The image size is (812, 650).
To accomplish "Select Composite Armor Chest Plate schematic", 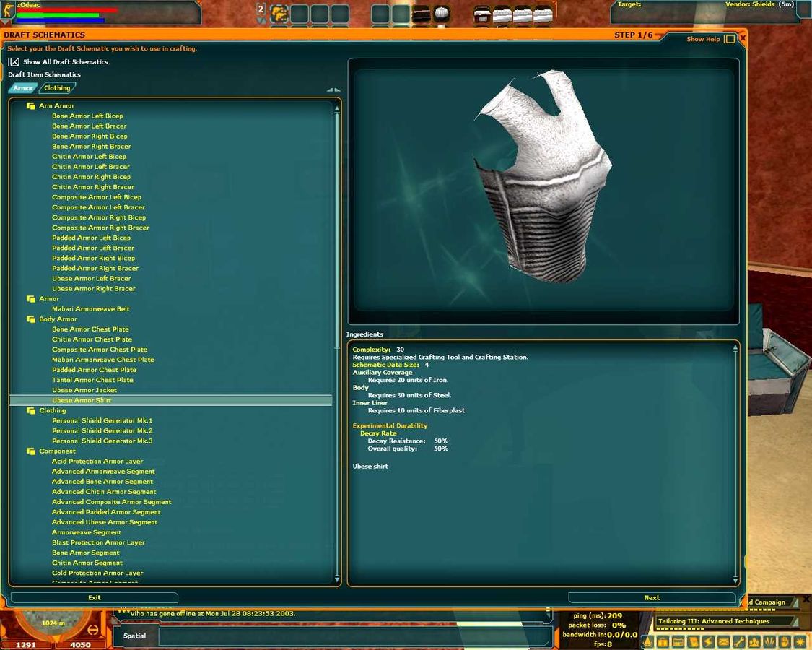I will coord(100,350).
